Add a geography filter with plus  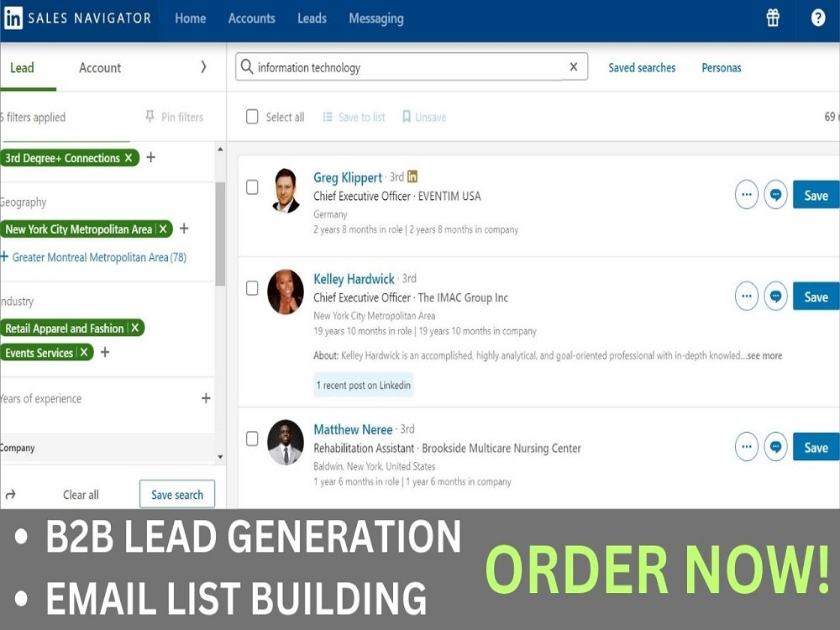coord(184,228)
